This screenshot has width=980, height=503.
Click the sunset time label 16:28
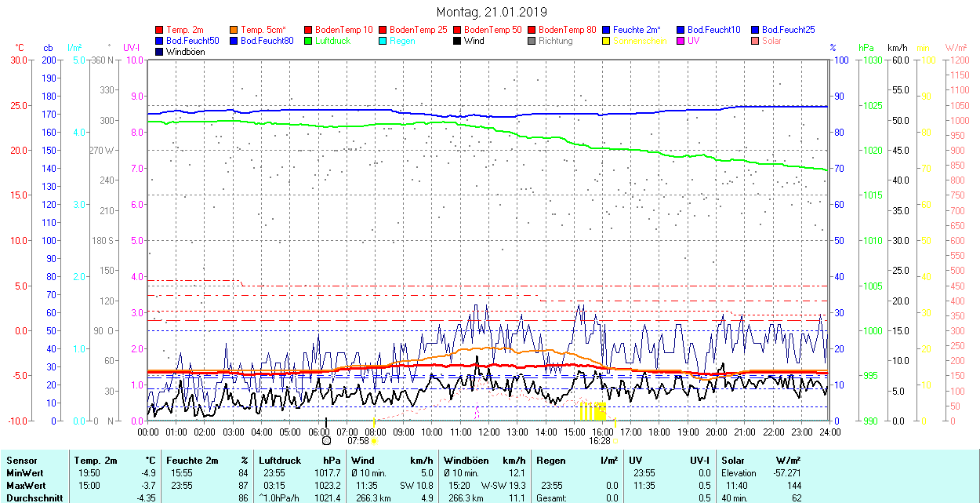pyautogui.click(x=600, y=441)
